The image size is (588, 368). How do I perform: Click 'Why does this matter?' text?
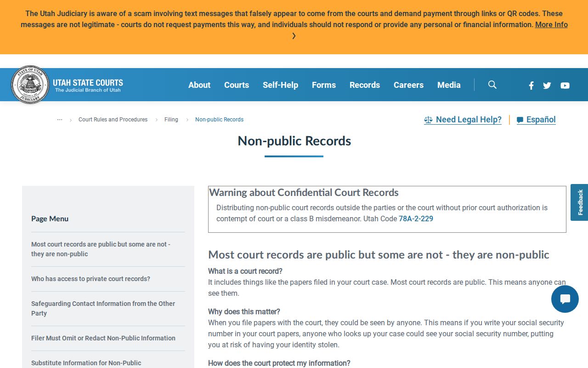[x=244, y=311]
